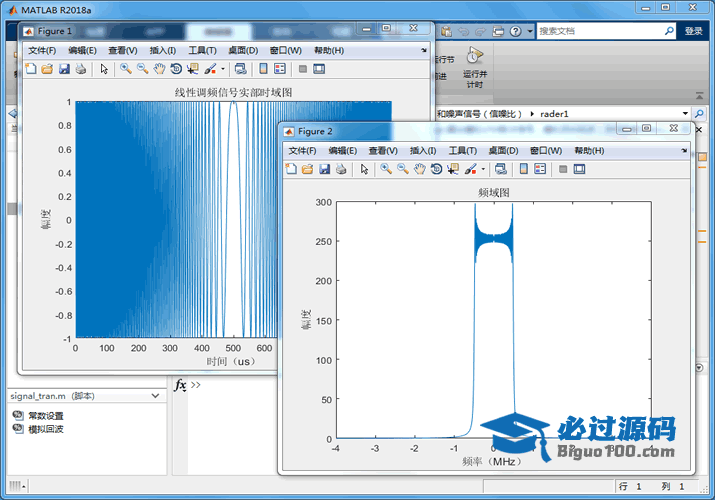Toggle Edit Plot arrow in Figure 1

coord(103,69)
